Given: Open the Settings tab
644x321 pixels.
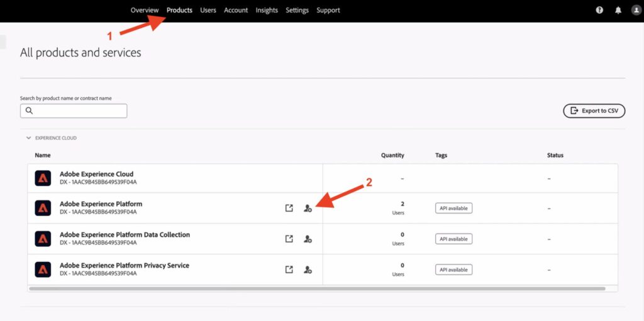Looking at the screenshot, I should pos(297,10).
